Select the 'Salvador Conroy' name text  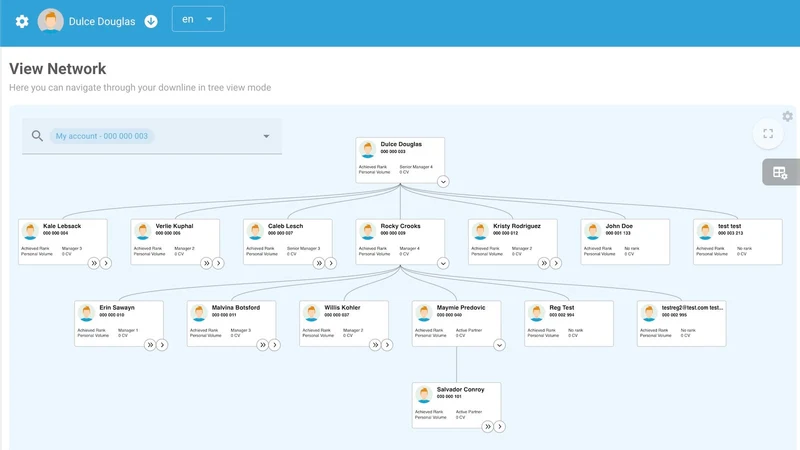[x=460, y=389]
